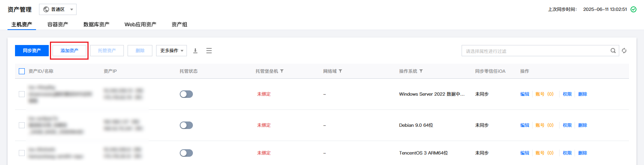Refresh the asset list with the reload icon
644x165 pixels.
624,51
